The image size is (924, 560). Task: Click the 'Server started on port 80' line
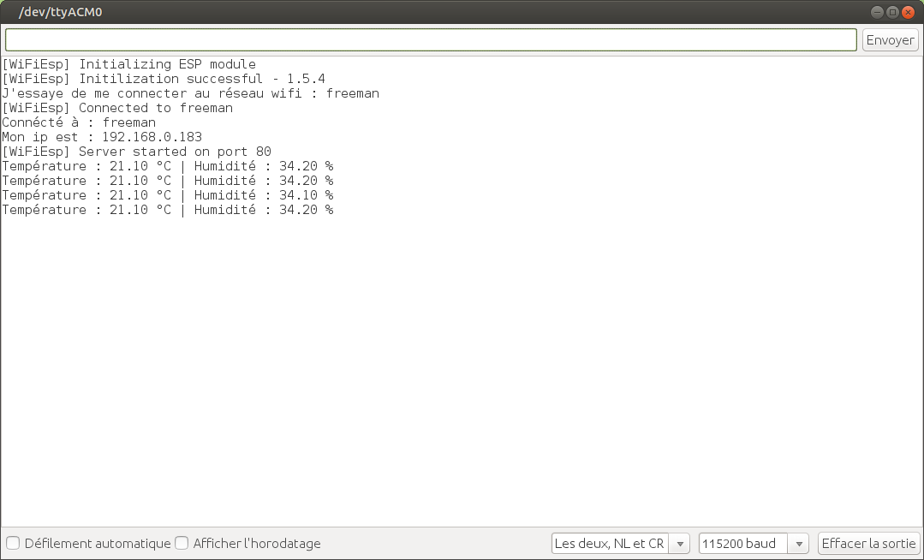(x=136, y=152)
